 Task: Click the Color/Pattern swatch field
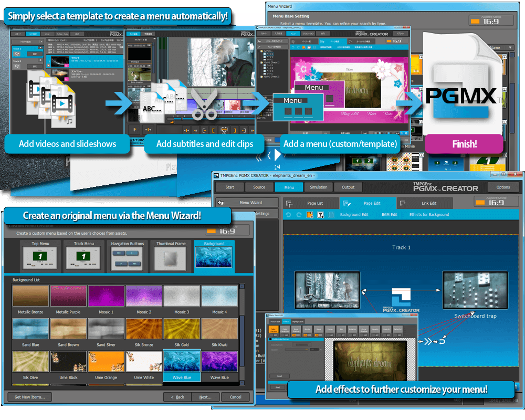[302, 344]
